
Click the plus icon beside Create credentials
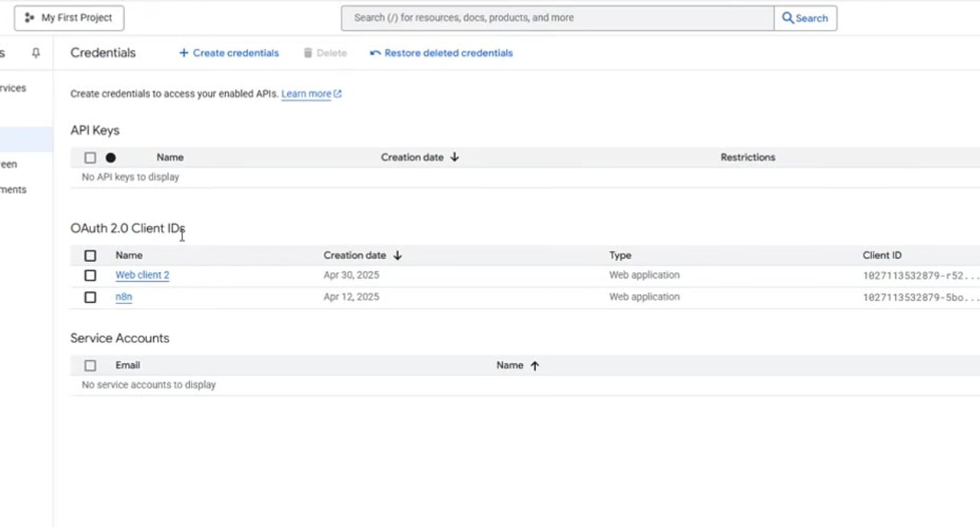tap(184, 53)
